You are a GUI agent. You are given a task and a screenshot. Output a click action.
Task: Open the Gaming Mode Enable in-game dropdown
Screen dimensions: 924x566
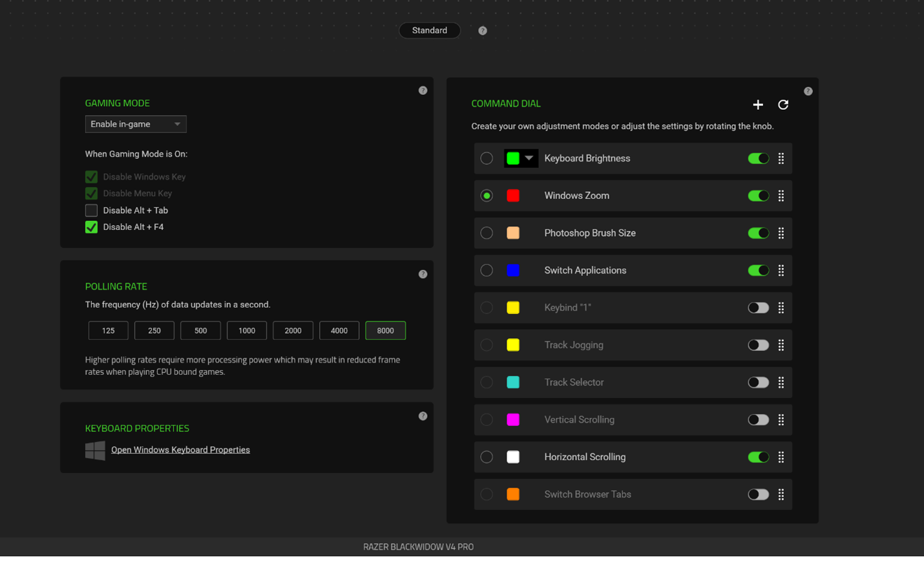click(136, 124)
